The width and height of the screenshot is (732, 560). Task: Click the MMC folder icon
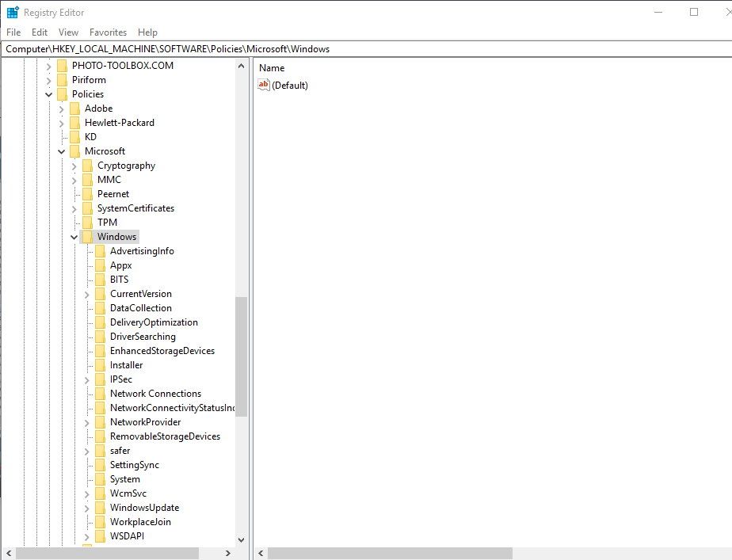pos(87,180)
